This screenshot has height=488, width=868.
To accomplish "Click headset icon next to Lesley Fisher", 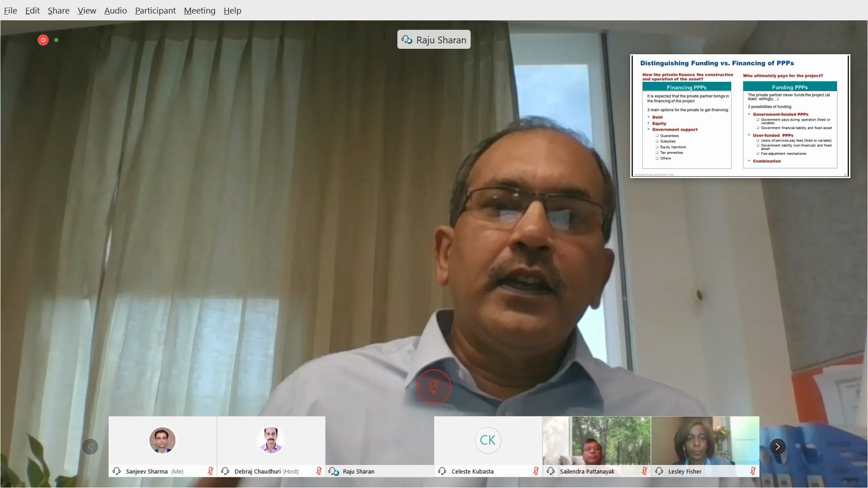I will [x=659, y=471].
